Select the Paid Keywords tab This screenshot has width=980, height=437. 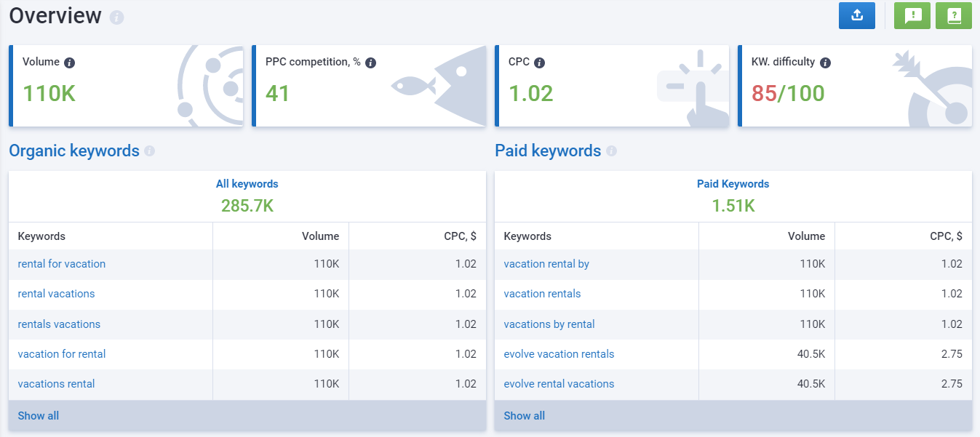click(733, 184)
